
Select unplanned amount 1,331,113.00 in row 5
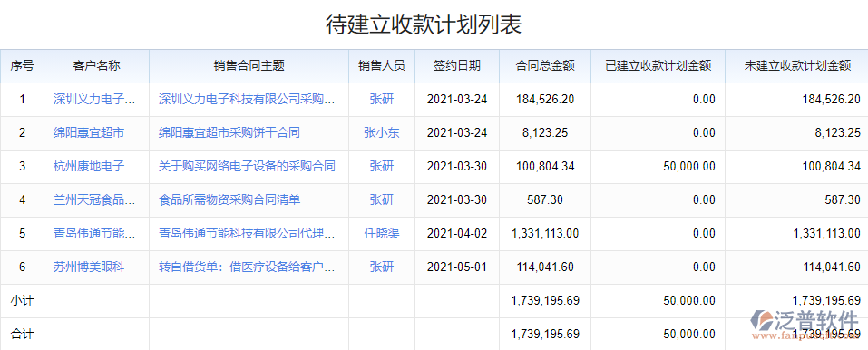[x=827, y=234]
